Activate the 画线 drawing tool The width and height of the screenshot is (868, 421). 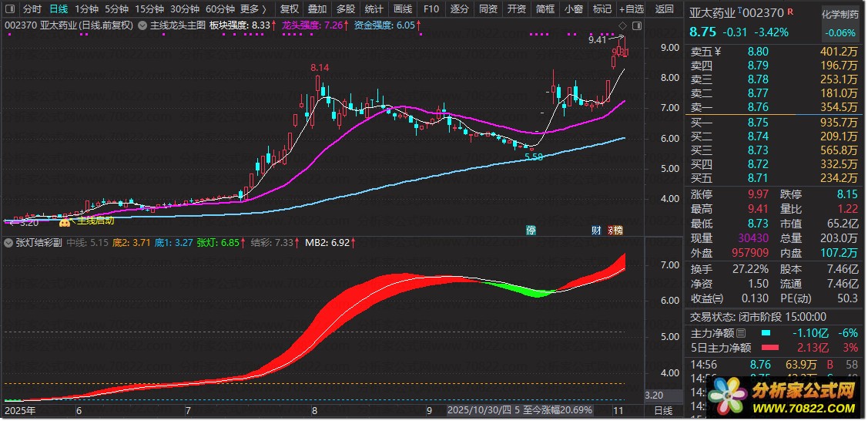coord(403,8)
